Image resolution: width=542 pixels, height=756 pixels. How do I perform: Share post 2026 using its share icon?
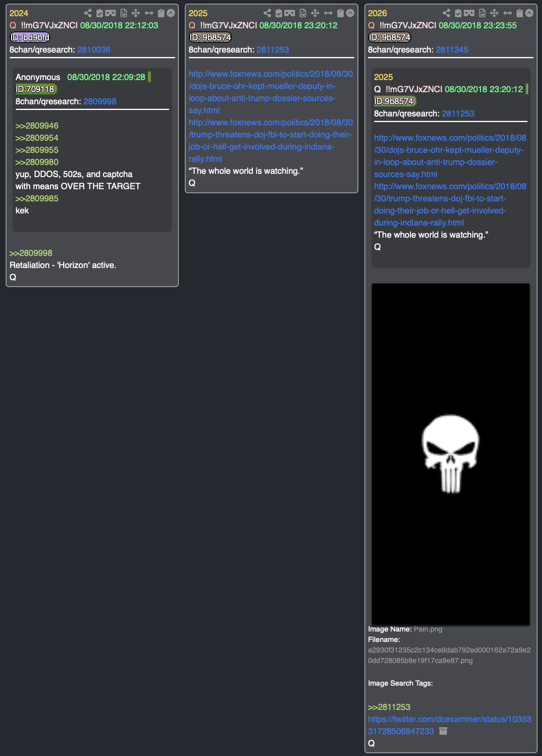coord(446,13)
